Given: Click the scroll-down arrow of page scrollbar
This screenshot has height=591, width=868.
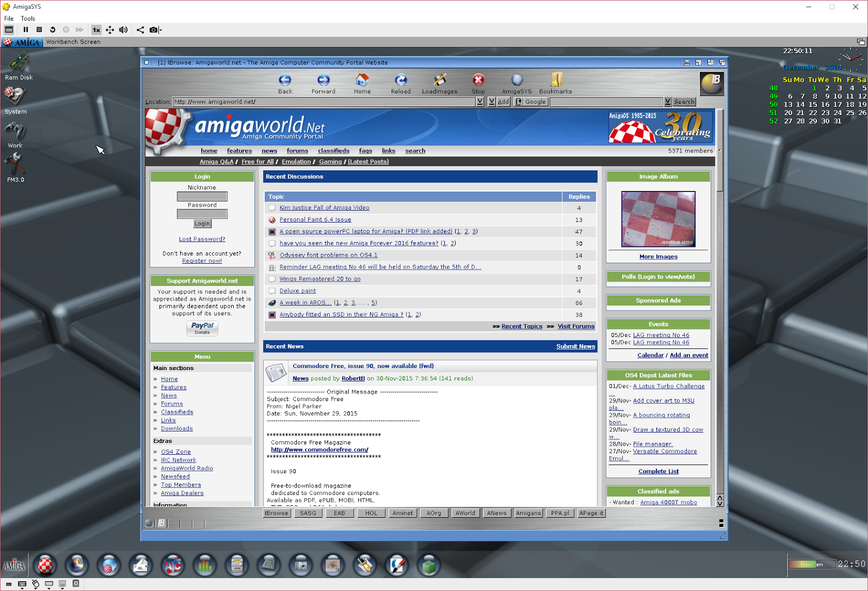Looking at the screenshot, I should (x=720, y=504).
